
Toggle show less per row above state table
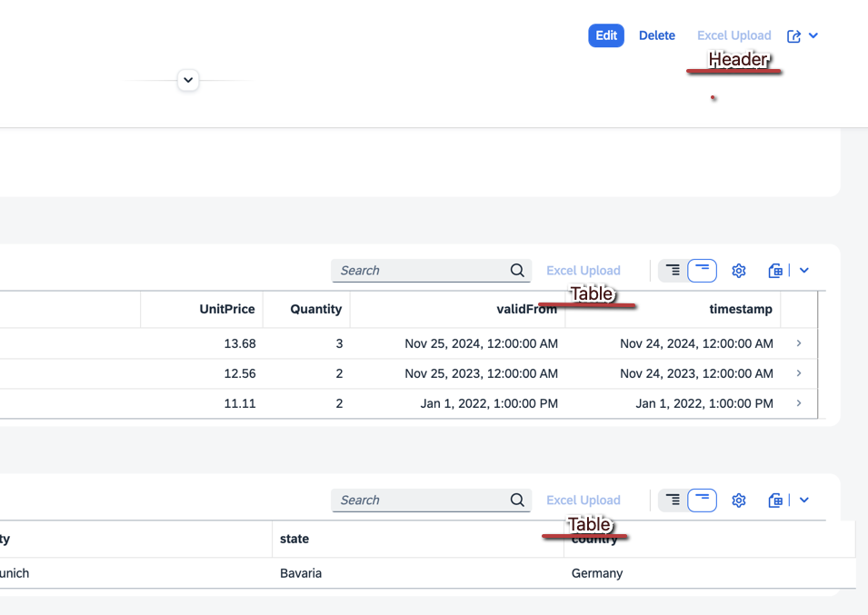click(x=702, y=500)
